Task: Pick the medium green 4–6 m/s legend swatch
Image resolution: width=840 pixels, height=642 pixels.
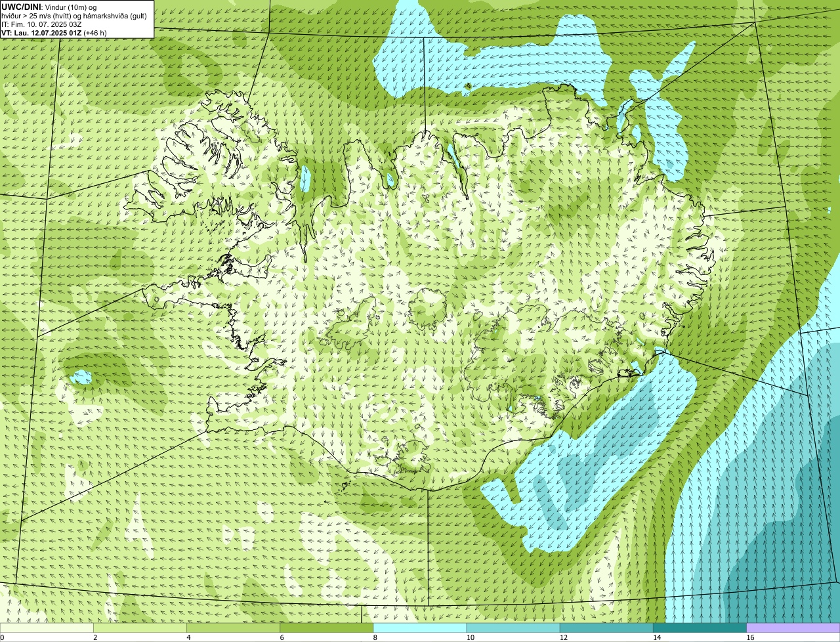Action: (233, 628)
